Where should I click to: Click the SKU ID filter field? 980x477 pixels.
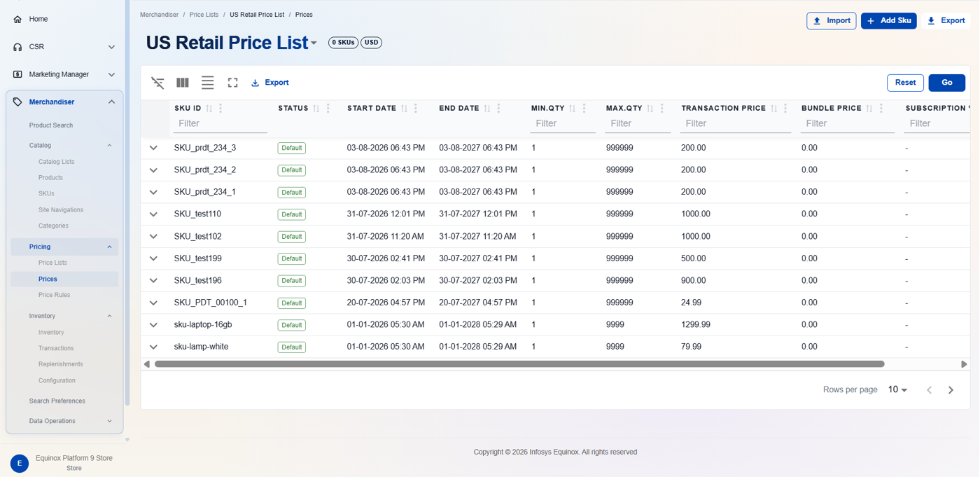(x=220, y=124)
